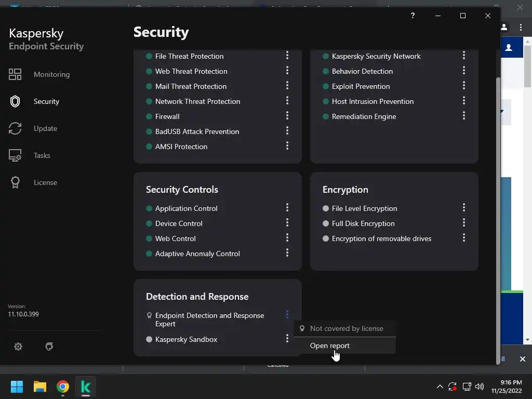Open Adaptive Anomaly Control three-dot menu
The height and width of the screenshot is (399, 532).
[287, 252]
